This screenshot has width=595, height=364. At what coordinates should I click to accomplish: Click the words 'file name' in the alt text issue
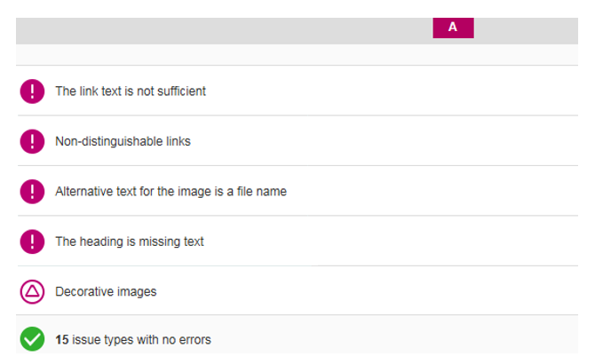[x=262, y=192]
